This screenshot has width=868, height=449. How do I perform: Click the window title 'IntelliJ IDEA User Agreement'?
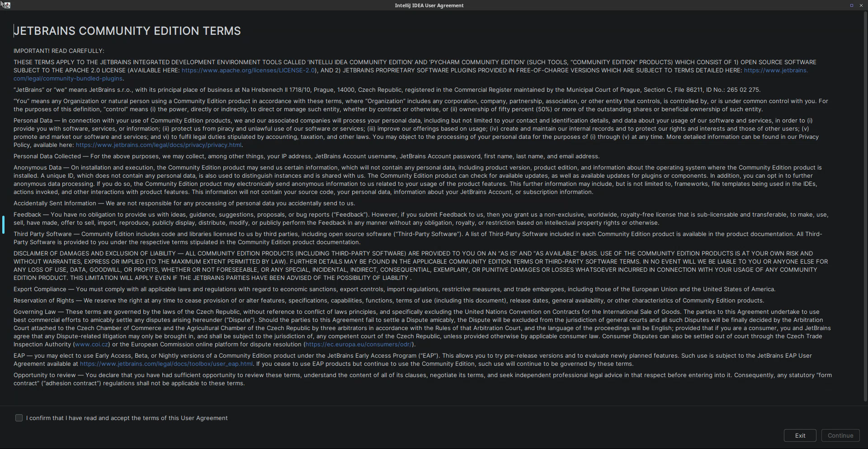pyautogui.click(x=429, y=5)
